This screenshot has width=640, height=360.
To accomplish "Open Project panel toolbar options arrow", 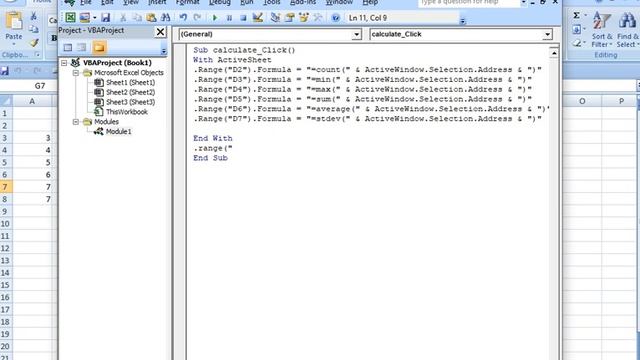I will [x=164, y=51].
